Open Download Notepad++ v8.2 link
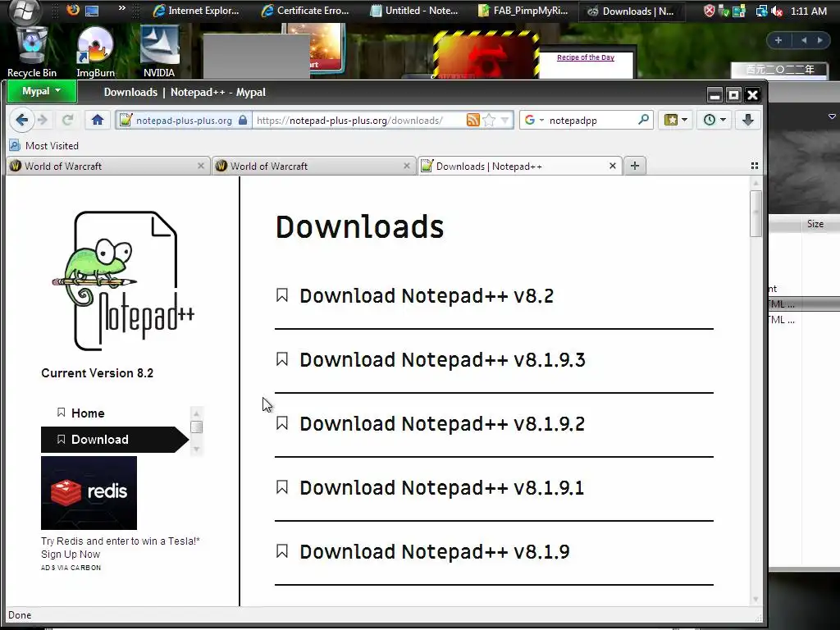 [x=427, y=295]
